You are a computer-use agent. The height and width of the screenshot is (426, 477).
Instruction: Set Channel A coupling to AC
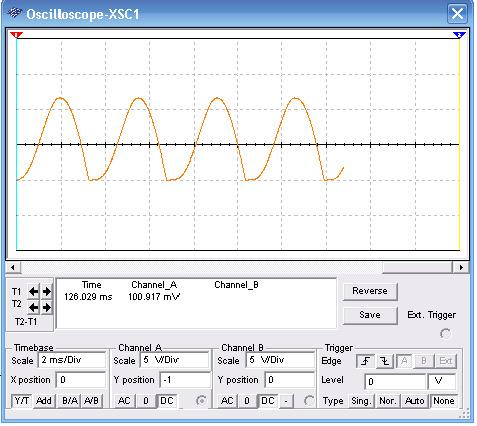click(124, 401)
